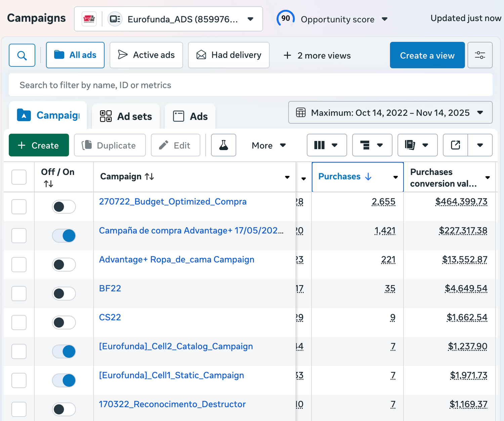Disable the Campaña de compra Advantage+ toggle
504x421 pixels.
pos(64,236)
